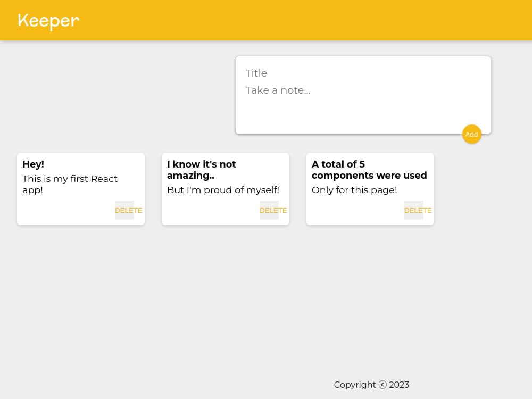This screenshot has width=532, height=399.
Task: Select the 'I know it's not amazing..' heading
Action: click(202, 170)
